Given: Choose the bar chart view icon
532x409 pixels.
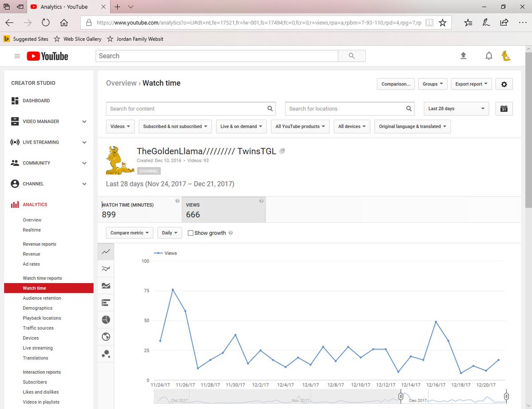Looking at the screenshot, I should click(106, 303).
